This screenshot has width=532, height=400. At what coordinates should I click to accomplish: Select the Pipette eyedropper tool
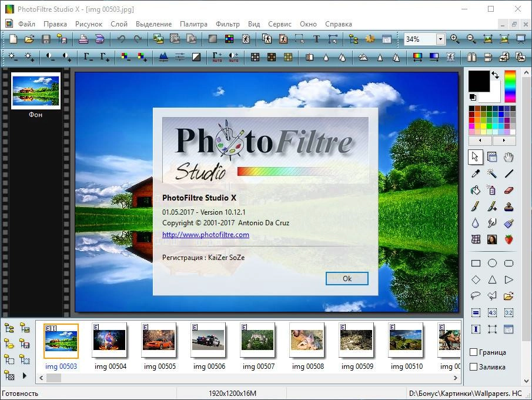[x=476, y=174]
